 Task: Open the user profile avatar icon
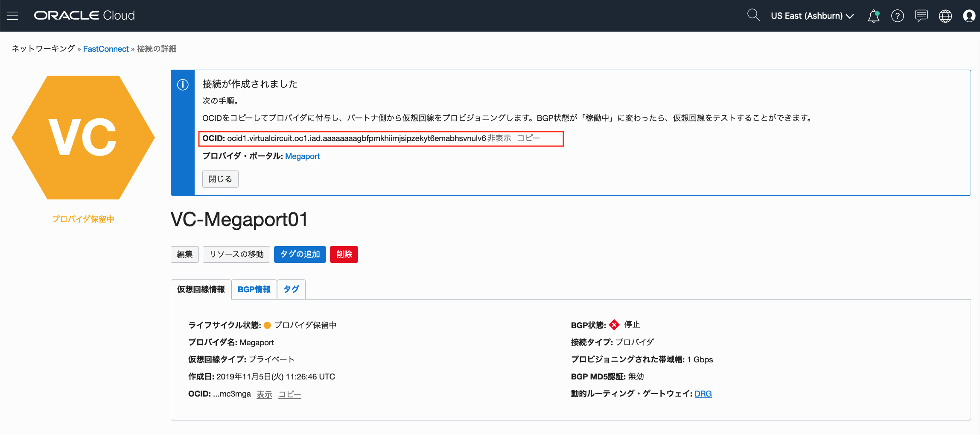tap(969, 16)
